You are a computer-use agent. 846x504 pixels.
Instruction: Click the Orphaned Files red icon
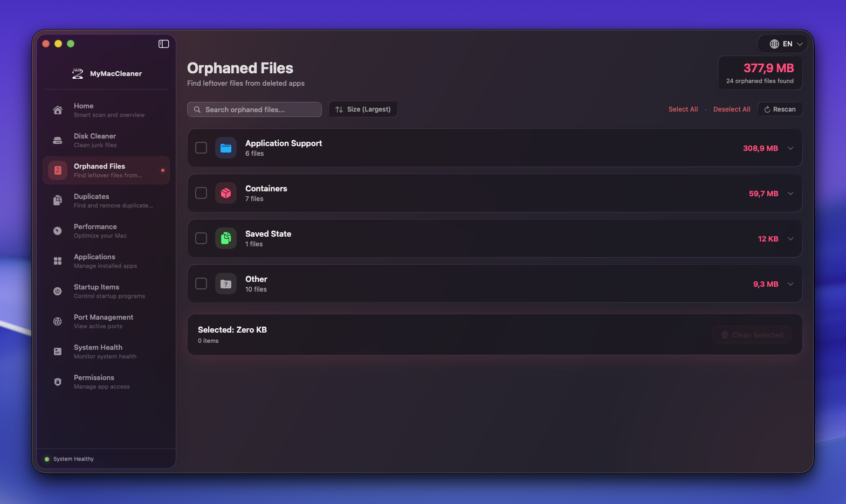tap(58, 170)
